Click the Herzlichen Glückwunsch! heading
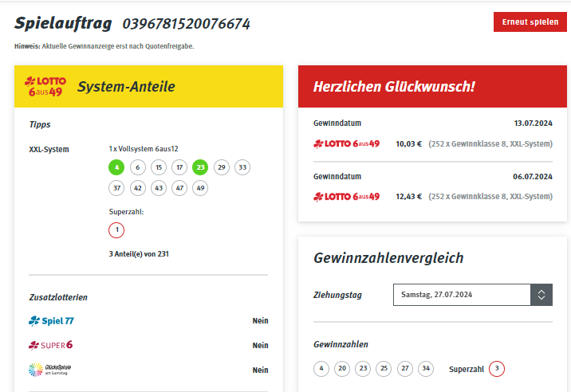571x392 pixels. (x=394, y=87)
